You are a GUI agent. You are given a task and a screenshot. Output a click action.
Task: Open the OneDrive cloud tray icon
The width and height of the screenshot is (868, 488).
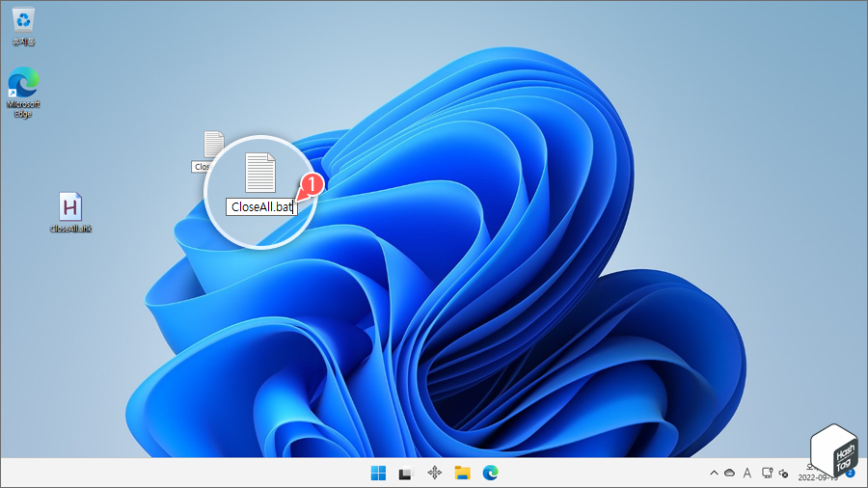730,474
